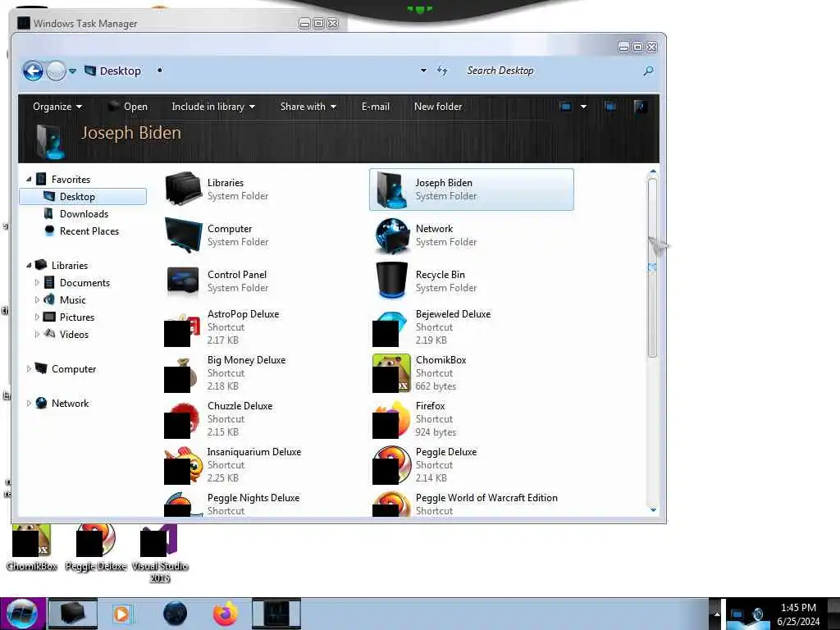
Task: Click the file list vertical scrollbar thumb
Action: click(652, 268)
